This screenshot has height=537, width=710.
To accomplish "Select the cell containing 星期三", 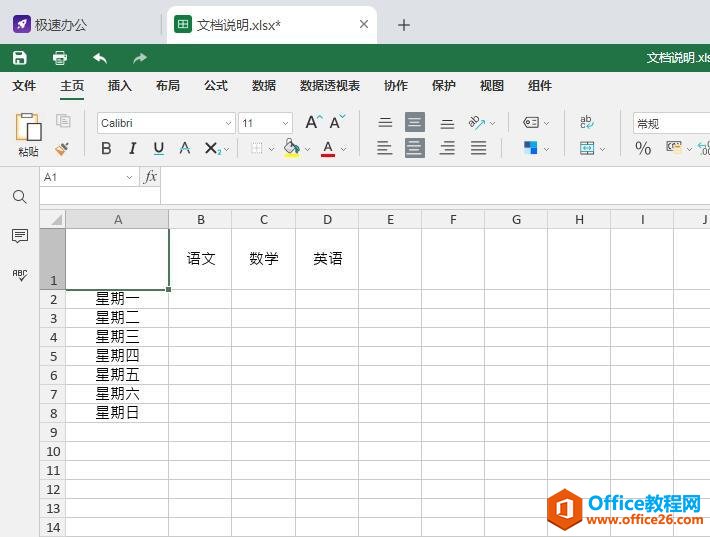I will click(117, 337).
